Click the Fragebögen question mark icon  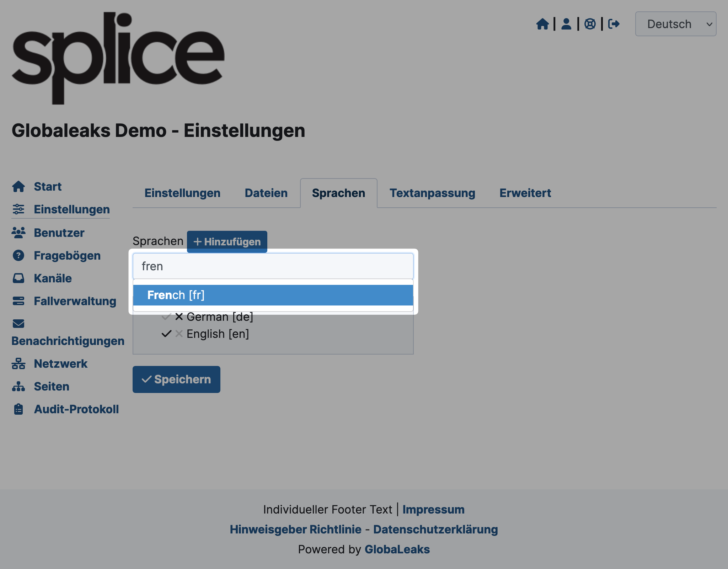point(18,255)
